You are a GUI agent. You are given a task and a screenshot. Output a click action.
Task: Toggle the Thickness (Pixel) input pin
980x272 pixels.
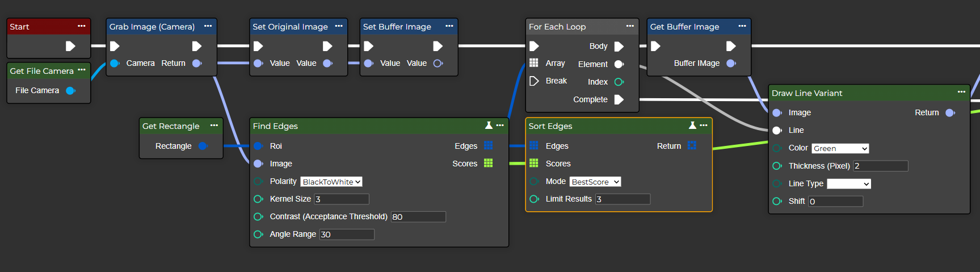click(777, 166)
